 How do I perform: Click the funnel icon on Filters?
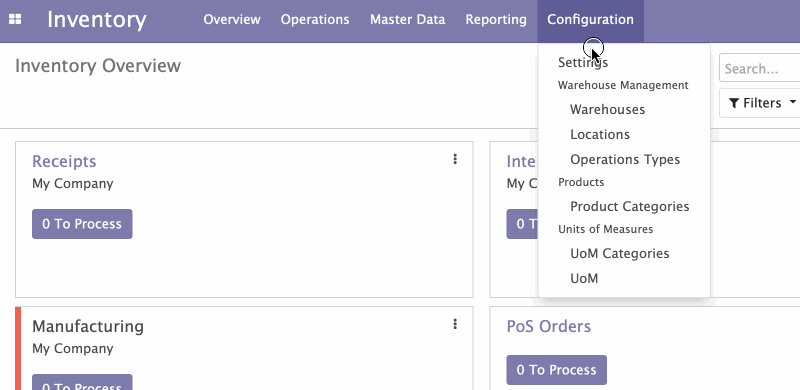pyautogui.click(x=734, y=103)
